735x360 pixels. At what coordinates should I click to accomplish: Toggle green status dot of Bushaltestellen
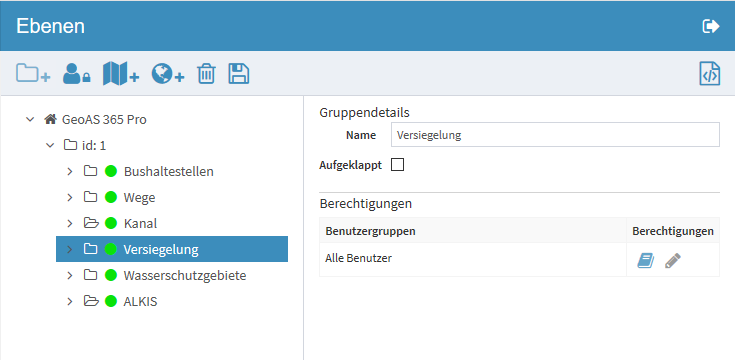point(111,171)
